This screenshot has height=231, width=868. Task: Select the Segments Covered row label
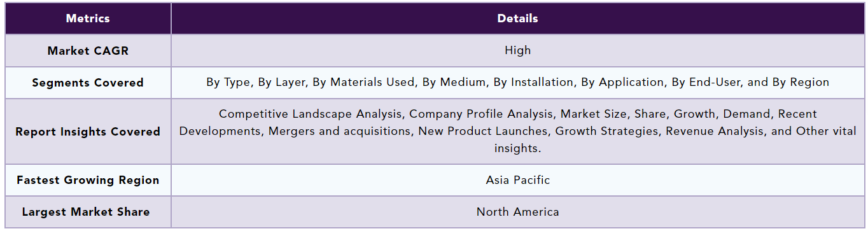88,83
